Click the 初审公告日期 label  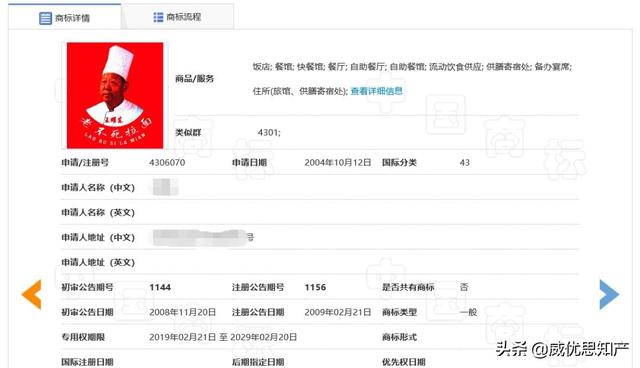click(87, 312)
